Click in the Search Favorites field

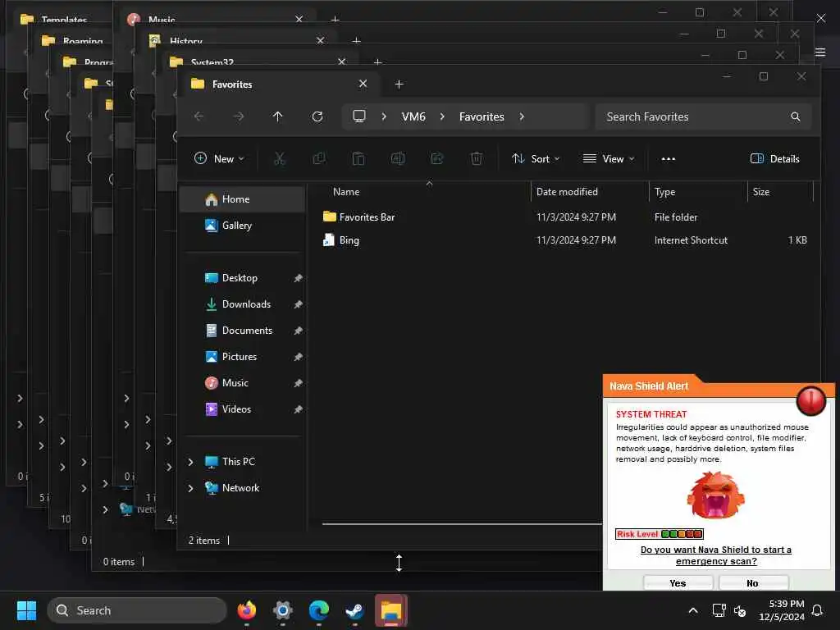(x=703, y=116)
